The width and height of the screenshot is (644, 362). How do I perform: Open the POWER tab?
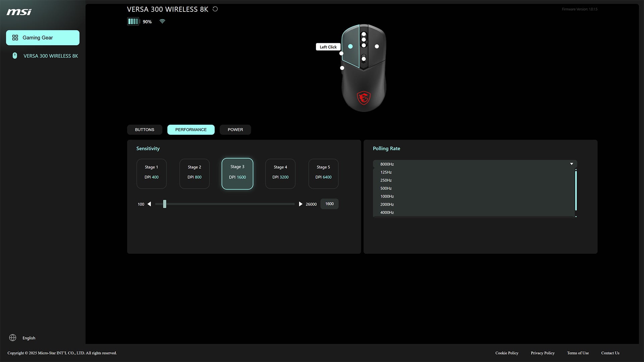235,129
